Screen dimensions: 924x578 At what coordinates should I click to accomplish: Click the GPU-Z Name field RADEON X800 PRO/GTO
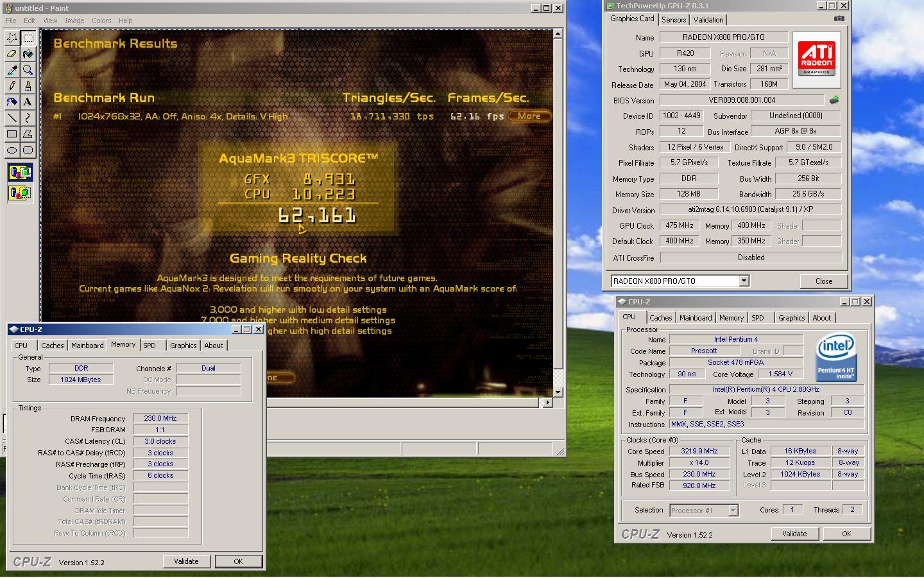tap(724, 37)
